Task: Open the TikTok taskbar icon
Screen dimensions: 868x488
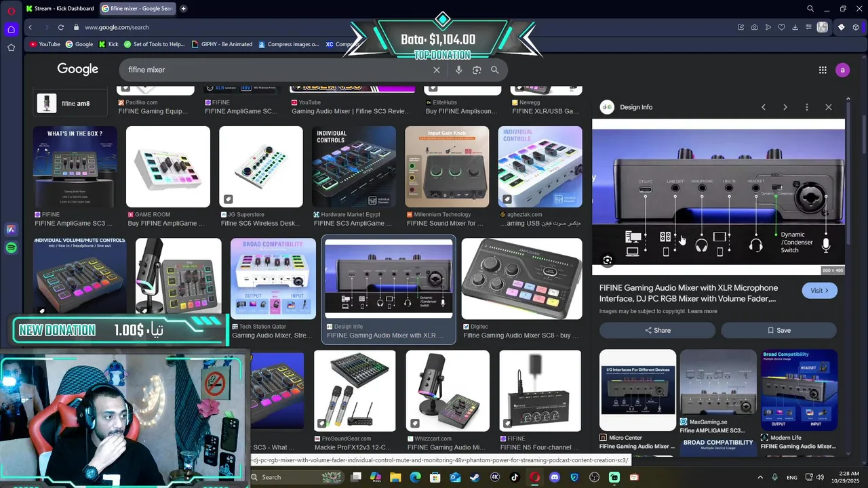Action: (x=515, y=477)
